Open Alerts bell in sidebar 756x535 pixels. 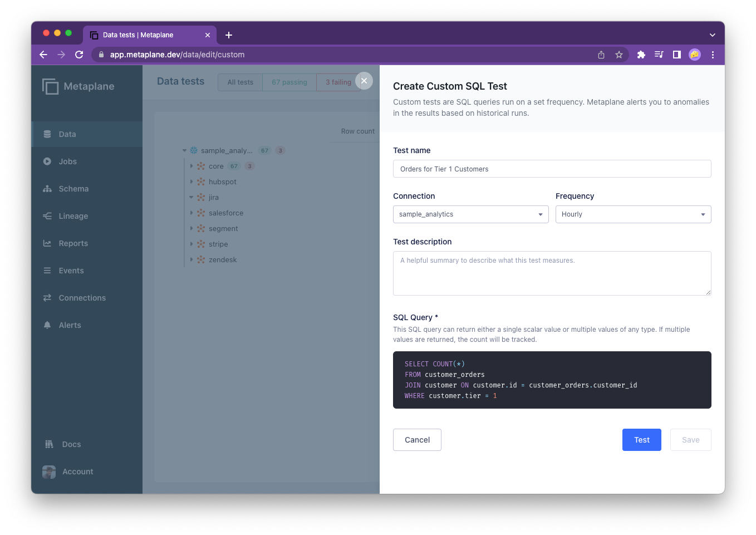[x=47, y=325]
